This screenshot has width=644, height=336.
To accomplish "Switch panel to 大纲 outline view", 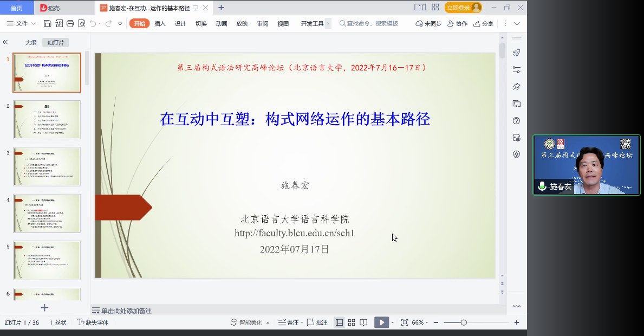I will point(31,42).
